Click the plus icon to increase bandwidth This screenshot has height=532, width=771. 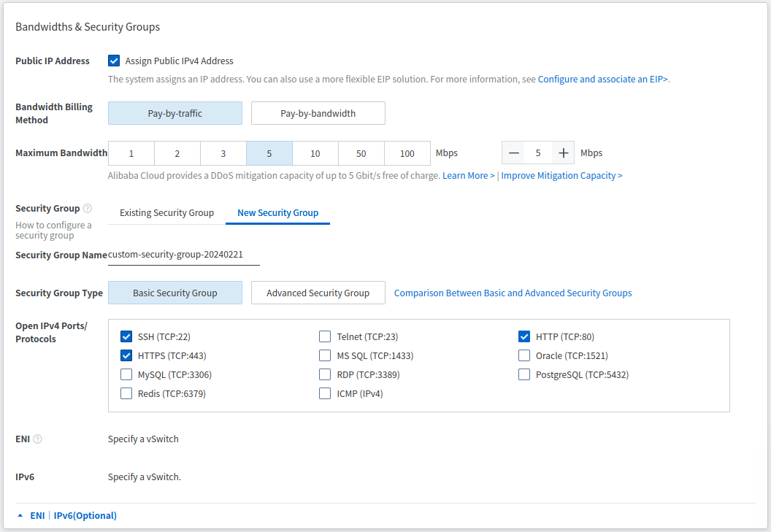click(x=561, y=153)
